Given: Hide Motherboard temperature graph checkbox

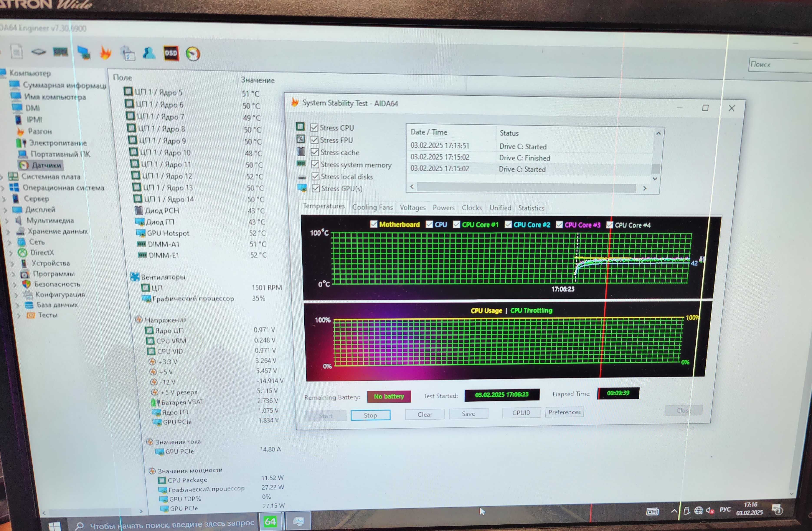Looking at the screenshot, I should 374,224.
